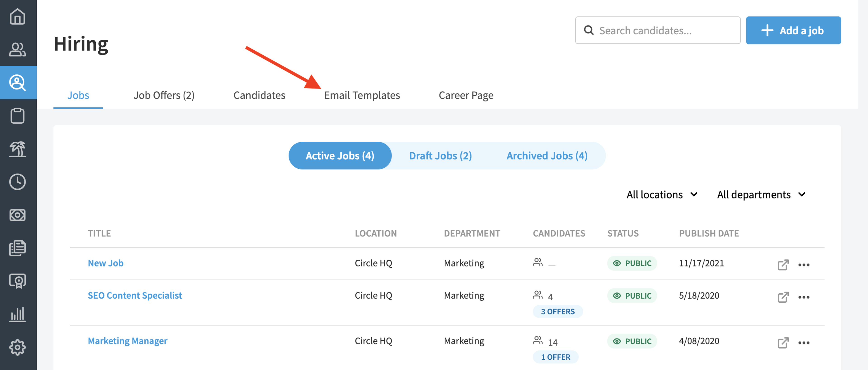Open the settings gear icon in sidebar

tap(18, 347)
